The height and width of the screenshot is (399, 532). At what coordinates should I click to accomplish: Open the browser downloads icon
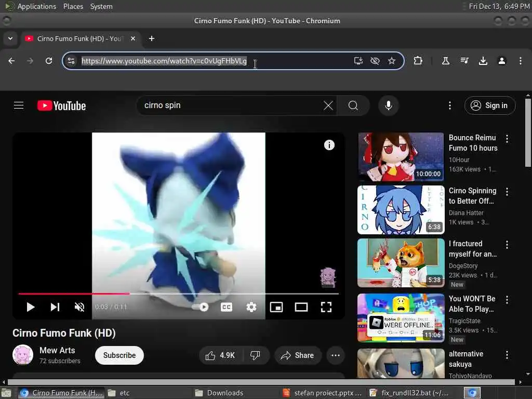click(x=483, y=61)
